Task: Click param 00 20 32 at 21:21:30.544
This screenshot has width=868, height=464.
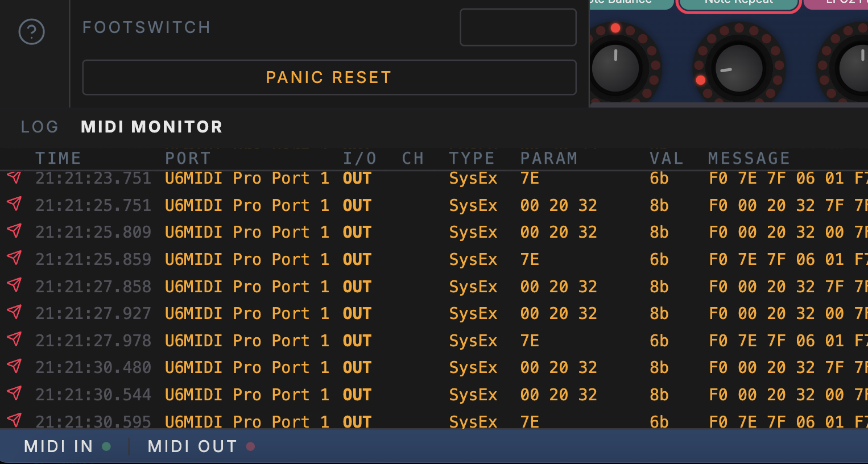Action: pos(559,395)
